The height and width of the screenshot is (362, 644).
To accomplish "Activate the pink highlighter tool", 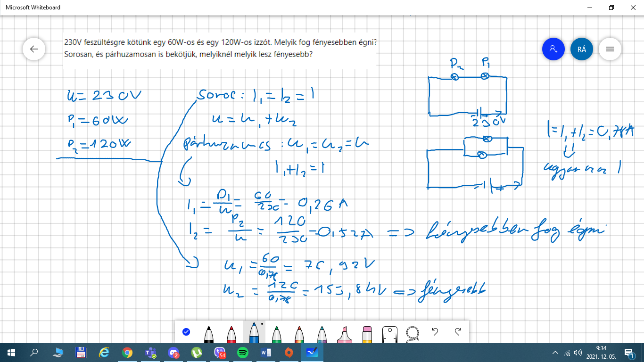I will (345, 334).
